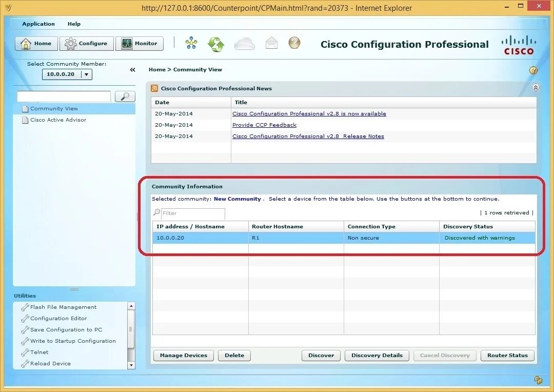Viewport: 554px width, 392px height.
Task: Select Community View in navigation
Action: pos(74,108)
